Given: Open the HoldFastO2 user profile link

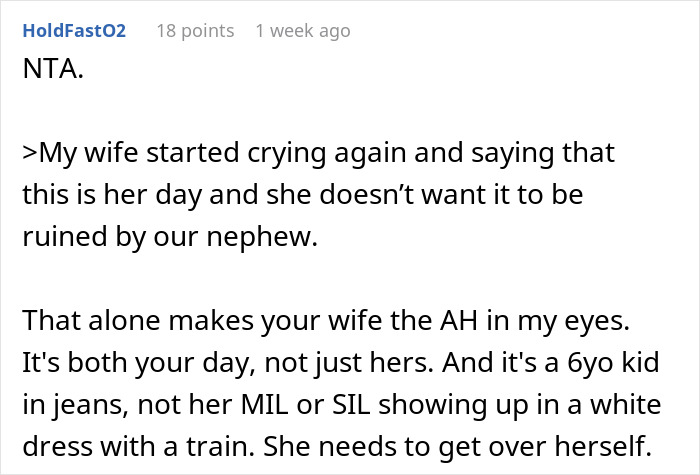Looking at the screenshot, I should [74, 31].
